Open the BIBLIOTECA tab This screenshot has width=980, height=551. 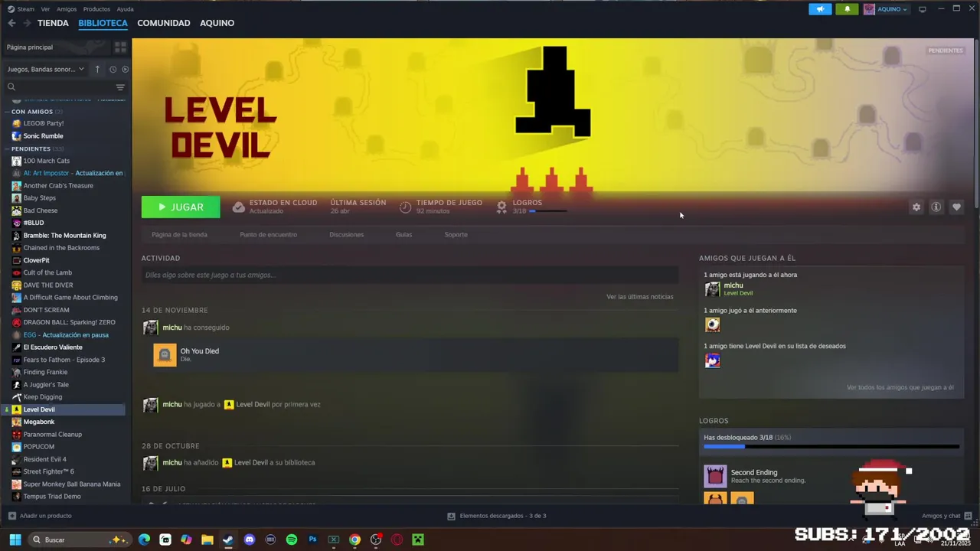[x=103, y=23]
